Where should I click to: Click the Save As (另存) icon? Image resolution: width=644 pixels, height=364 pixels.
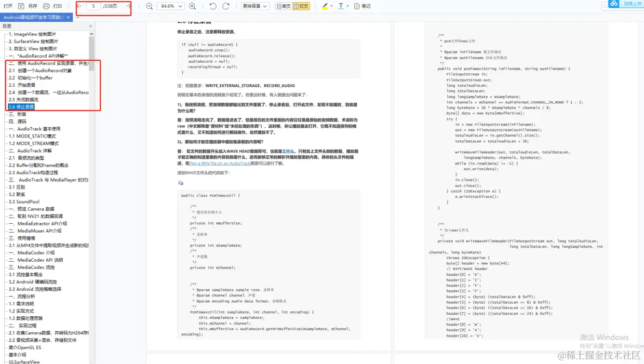[21, 6]
